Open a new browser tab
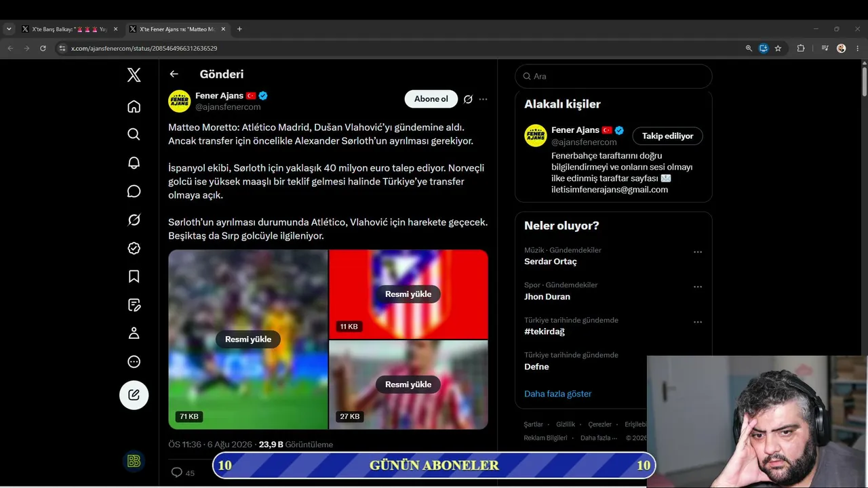This screenshot has width=868, height=488. point(239,29)
